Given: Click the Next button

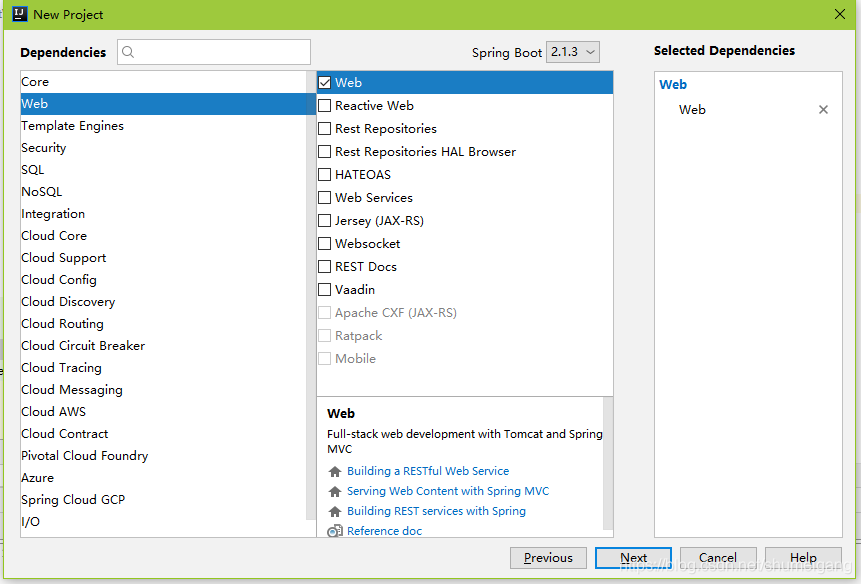Looking at the screenshot, I should [x=633, y=558].
